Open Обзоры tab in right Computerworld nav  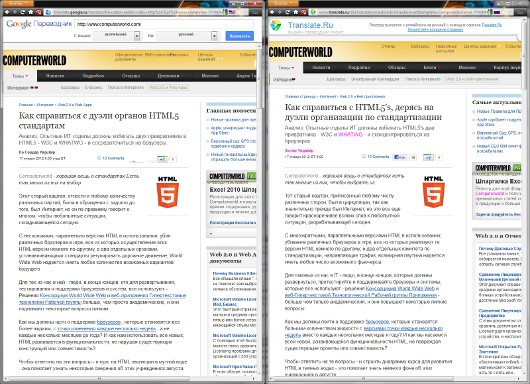point(397,68)
